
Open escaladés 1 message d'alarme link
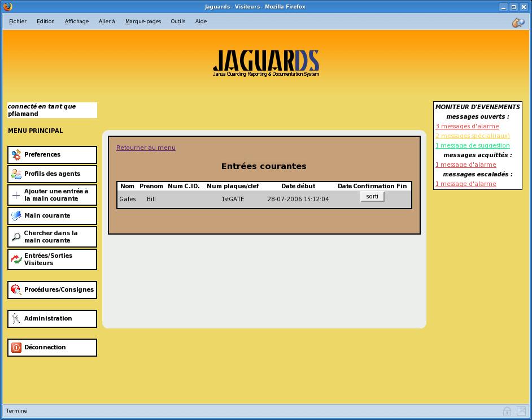pos(466,184)
